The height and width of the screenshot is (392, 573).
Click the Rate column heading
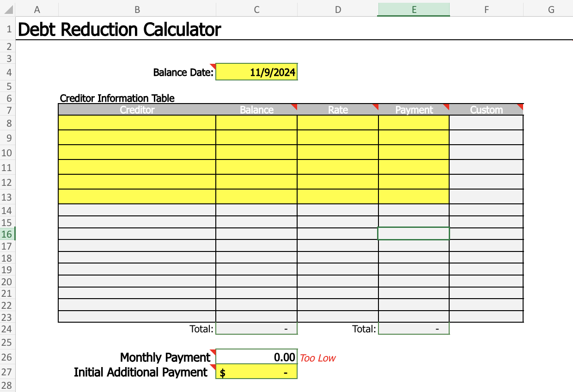click(x=338, y=110)
